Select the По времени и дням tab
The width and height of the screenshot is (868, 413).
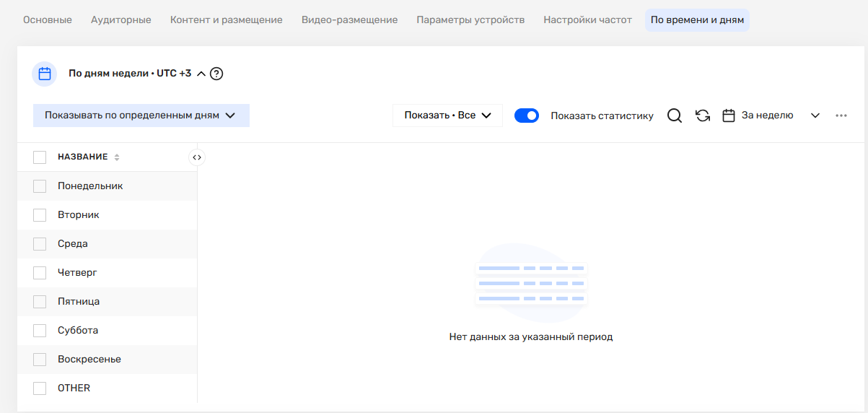697,20
